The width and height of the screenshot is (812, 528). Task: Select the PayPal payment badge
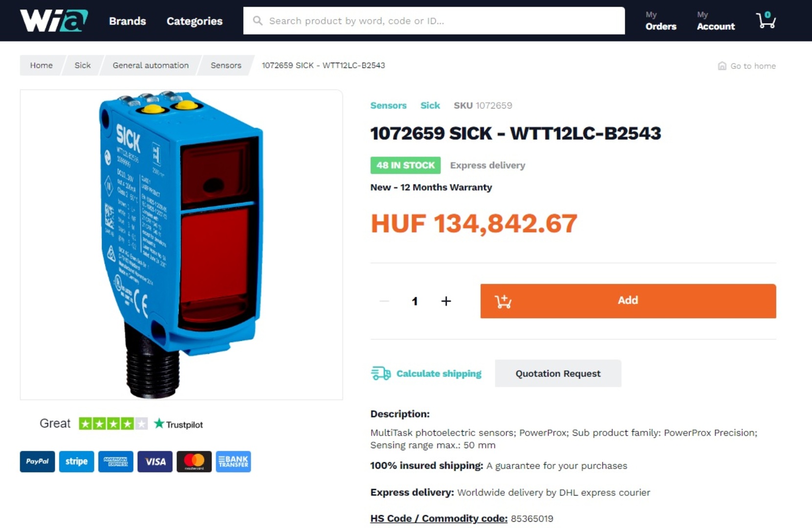[x=38, y=462]
